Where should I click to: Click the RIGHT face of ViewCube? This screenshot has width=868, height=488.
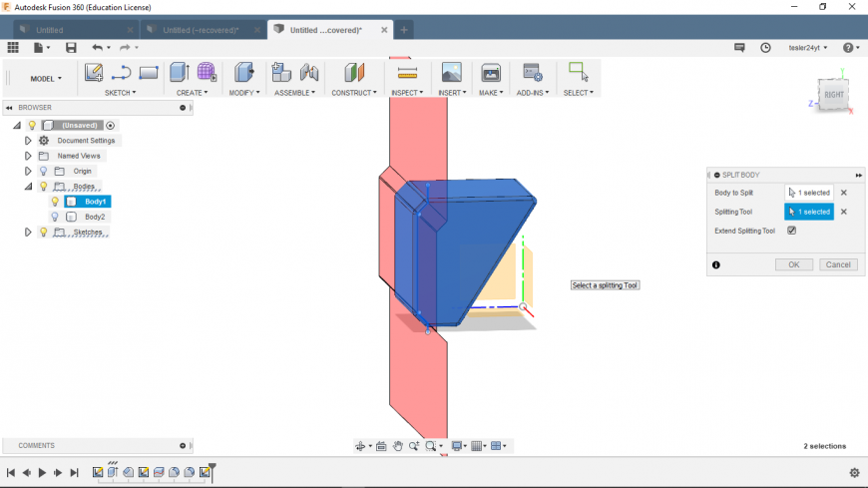click(x=834, y=95)
